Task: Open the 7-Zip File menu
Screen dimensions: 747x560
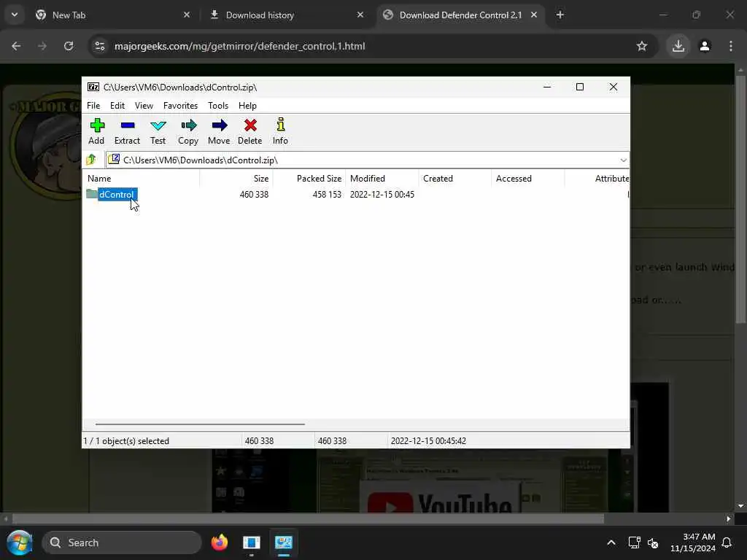Action: (x=93, y=106)
